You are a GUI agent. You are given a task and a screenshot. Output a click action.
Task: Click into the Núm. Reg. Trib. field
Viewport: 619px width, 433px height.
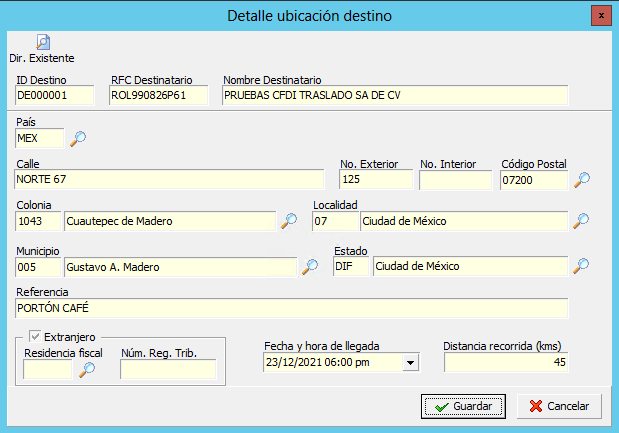pyautogui.click(x=168, y=369)
